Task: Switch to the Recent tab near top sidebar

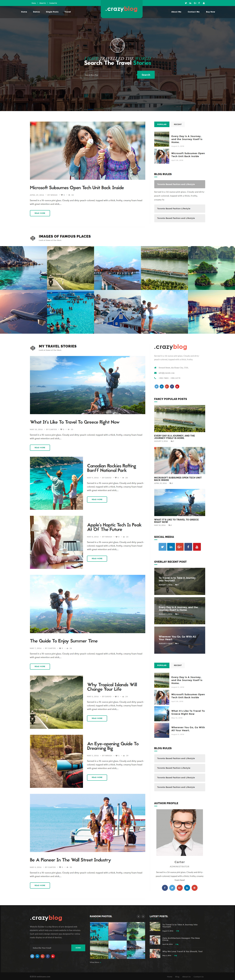Action: coord(178,124)
